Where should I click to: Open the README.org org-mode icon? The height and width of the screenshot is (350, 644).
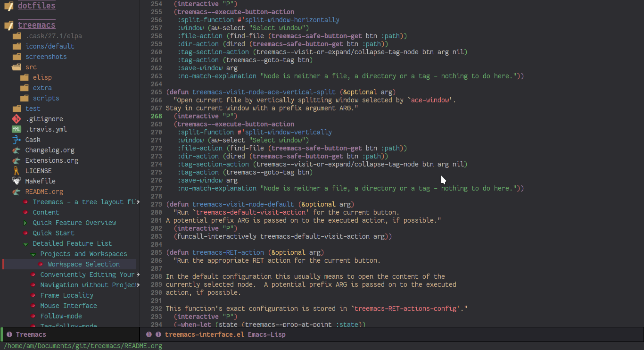point(16,192)
